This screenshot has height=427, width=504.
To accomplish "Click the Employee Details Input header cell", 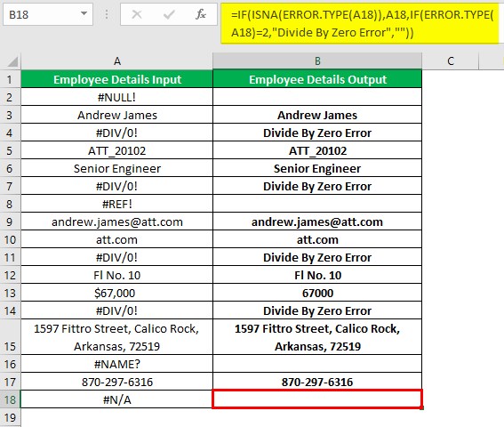I will [117, 79].
